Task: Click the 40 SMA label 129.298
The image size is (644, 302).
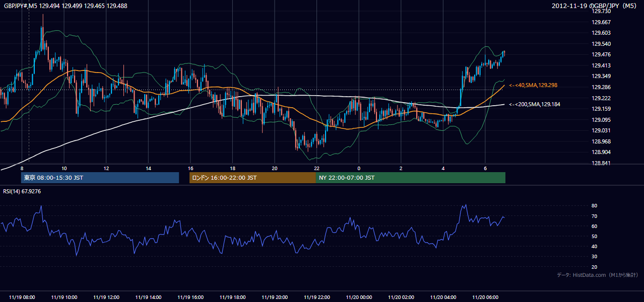Action: (x=534, y=86)
